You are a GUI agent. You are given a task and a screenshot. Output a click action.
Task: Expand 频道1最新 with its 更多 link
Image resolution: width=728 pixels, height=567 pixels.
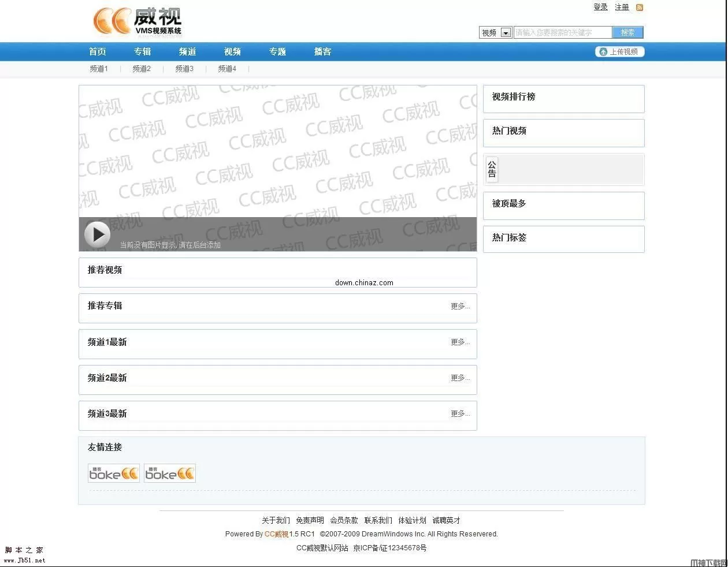click(459, 342)
